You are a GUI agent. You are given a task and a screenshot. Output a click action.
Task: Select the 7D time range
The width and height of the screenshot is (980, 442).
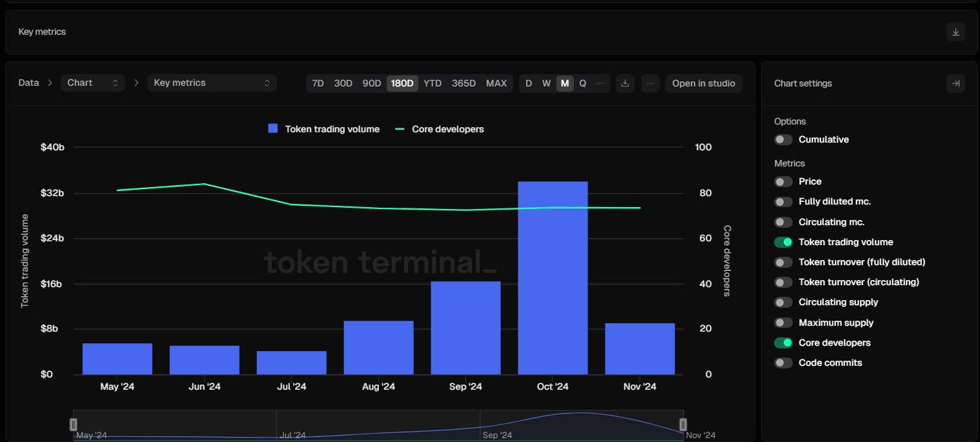tap(318, 83)
